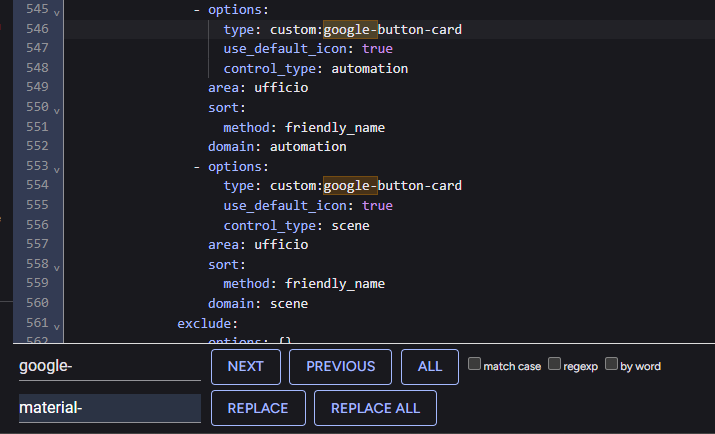This screenshot has height=434, width=715.
Task: Go to PREVIOUS search match
Action: [x=340, y=367]
